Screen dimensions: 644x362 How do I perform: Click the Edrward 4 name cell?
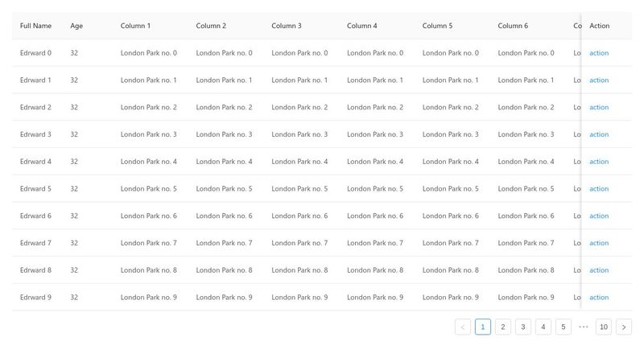point(35,162)
